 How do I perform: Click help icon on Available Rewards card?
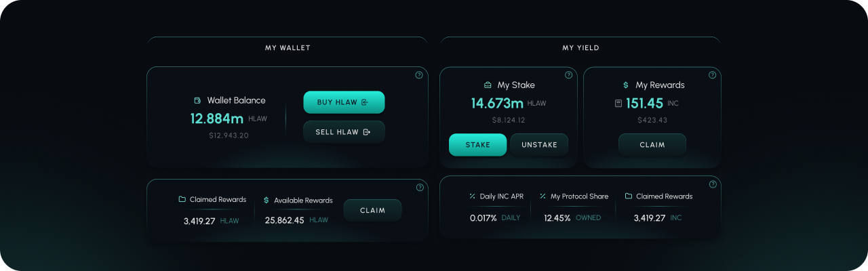[419, 188]
